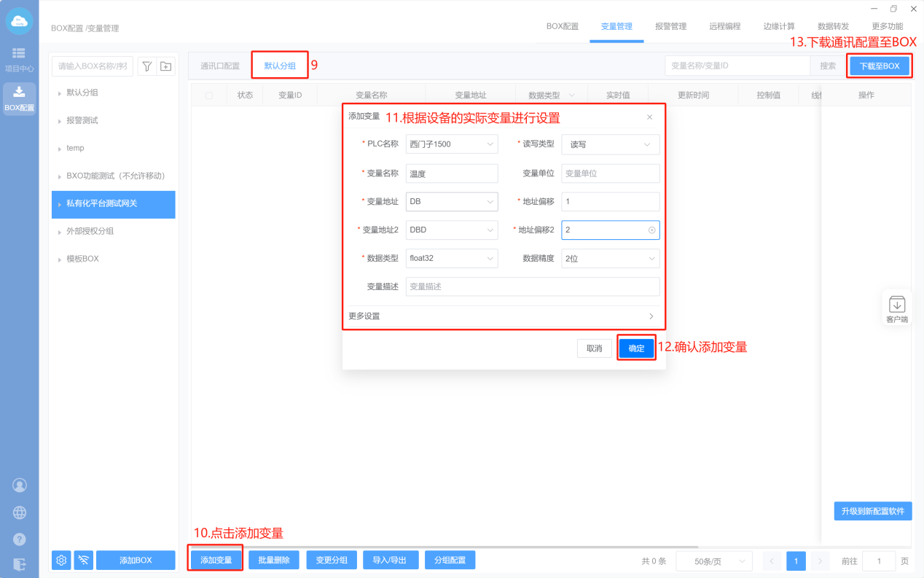This screenshot has height=578, width=924.
Task: Click the logout door icon
Action: [x=20, y=563]
